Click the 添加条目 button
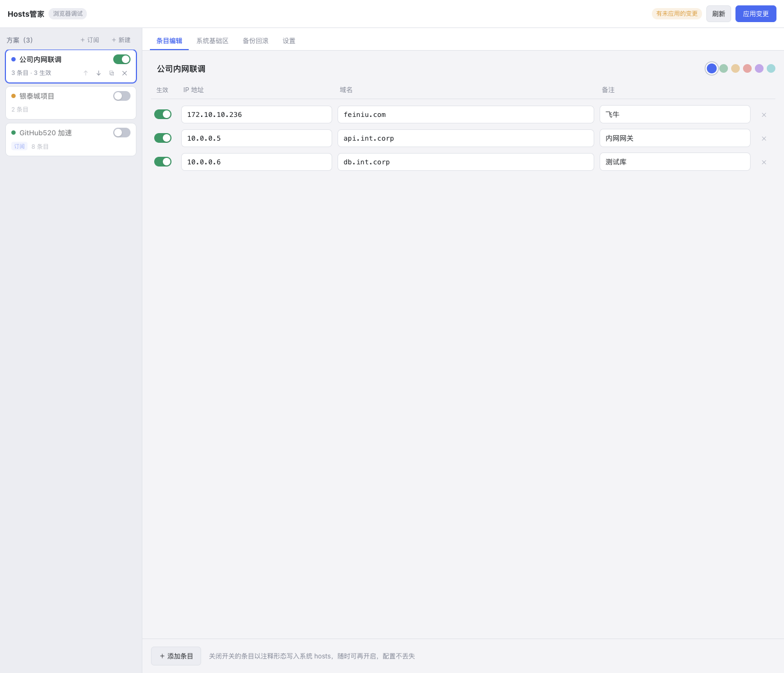This screenshot has height=673, width=784. (176, 656)
